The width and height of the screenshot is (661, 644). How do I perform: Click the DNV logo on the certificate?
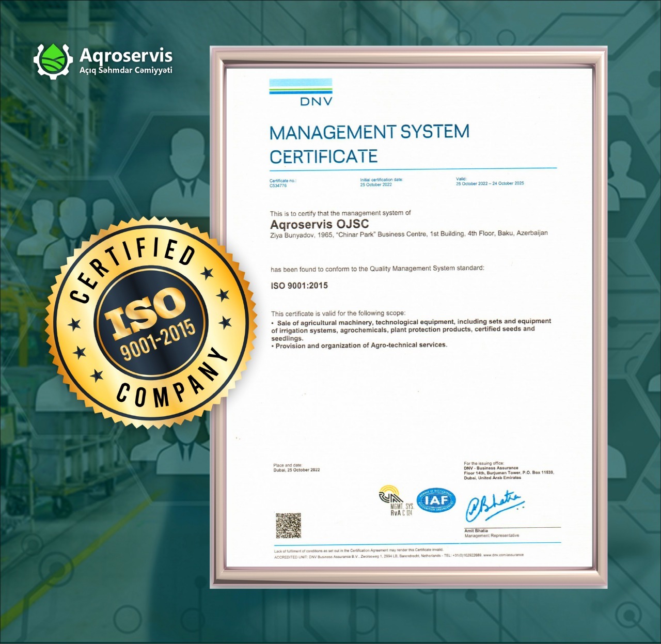(x=301, y=92)
